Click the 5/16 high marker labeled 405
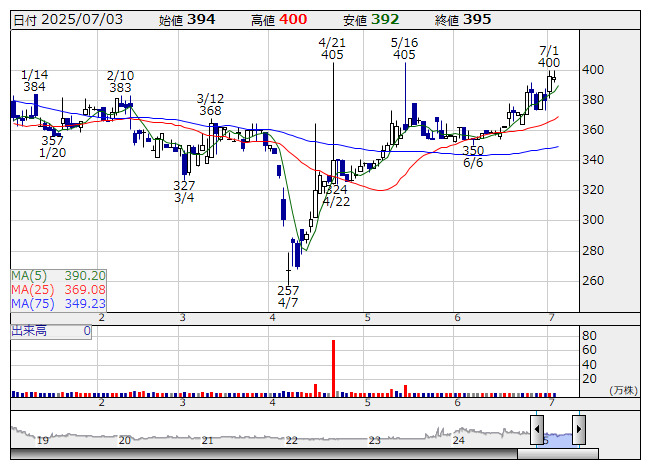 404,49
